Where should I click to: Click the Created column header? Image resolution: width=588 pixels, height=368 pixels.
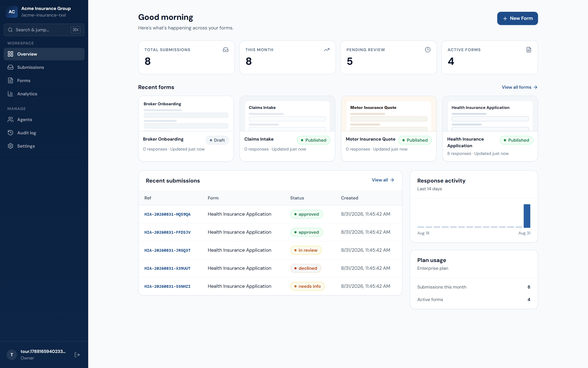click(349, 198)
